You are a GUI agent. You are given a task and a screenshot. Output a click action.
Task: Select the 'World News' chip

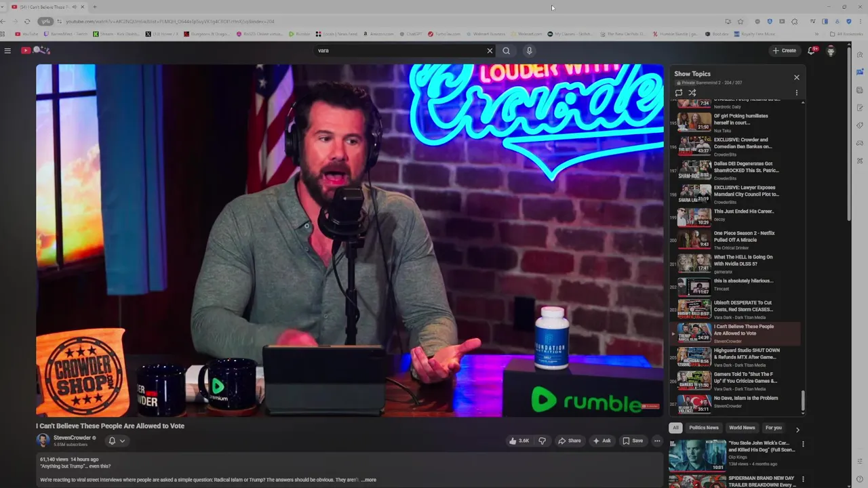[742, 428]
